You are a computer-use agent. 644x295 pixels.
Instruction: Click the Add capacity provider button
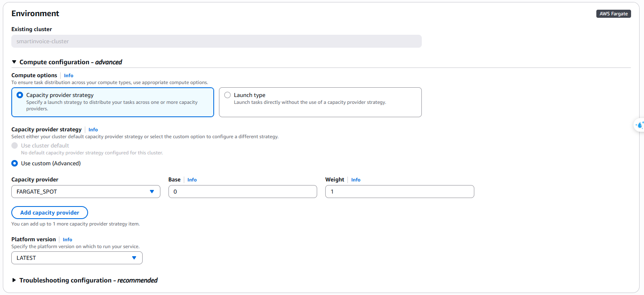point(50,213)
